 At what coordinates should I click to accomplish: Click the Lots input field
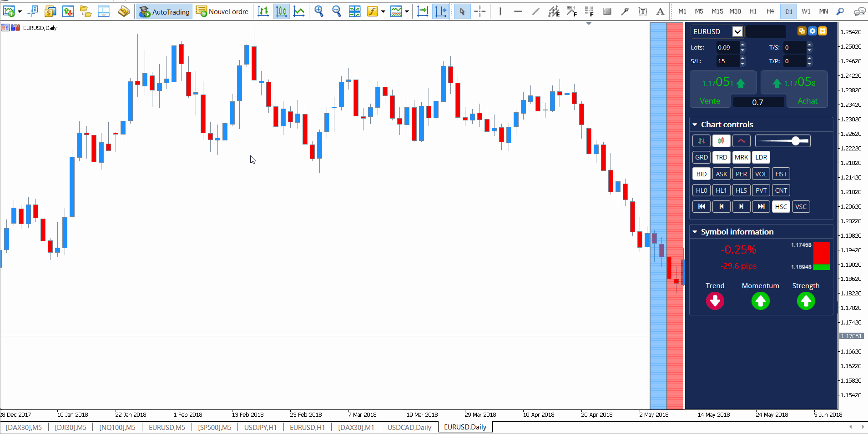pyautogui.click(x=727, y=47)
